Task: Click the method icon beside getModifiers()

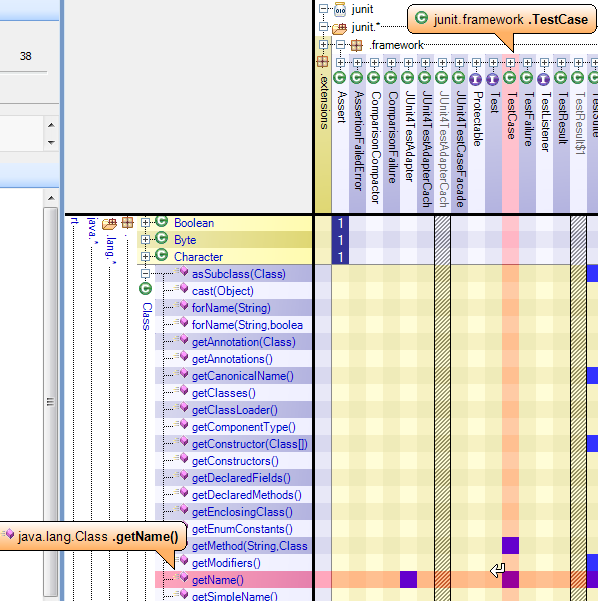Action: (x=183, y=560)
